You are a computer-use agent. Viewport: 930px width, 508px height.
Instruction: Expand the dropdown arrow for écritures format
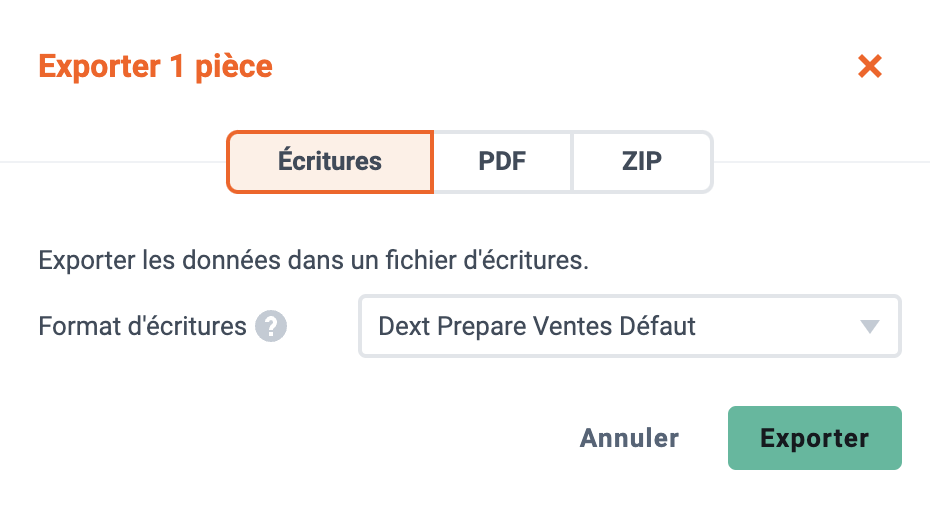point(870,326)
